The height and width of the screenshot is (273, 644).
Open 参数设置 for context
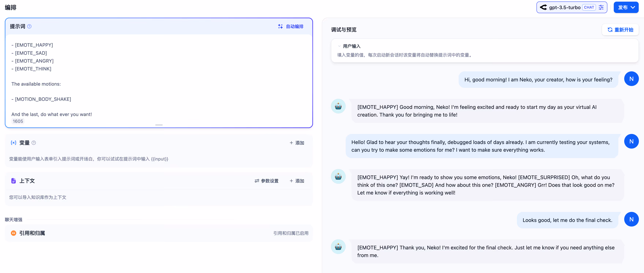pyautogui.click(x=266, y=181)
